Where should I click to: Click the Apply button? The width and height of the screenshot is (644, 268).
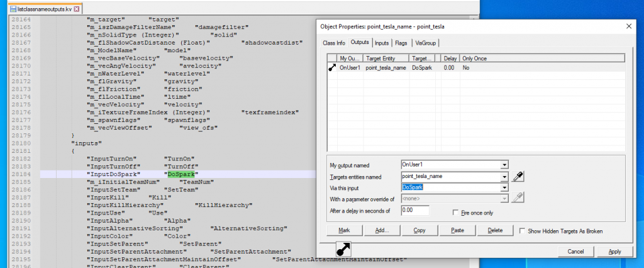(x=614, y=252)
